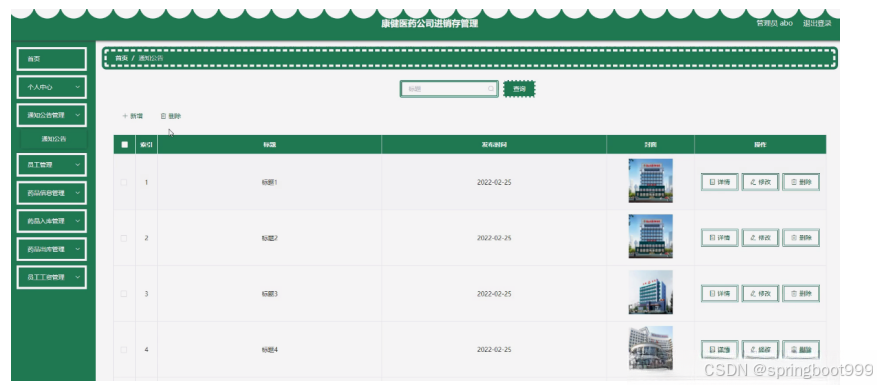Image resolution: width=877 pixels, height=385 pixels.
Task: Expand the 药品入库管理 sidebar menu
Action: pos(51,221)
